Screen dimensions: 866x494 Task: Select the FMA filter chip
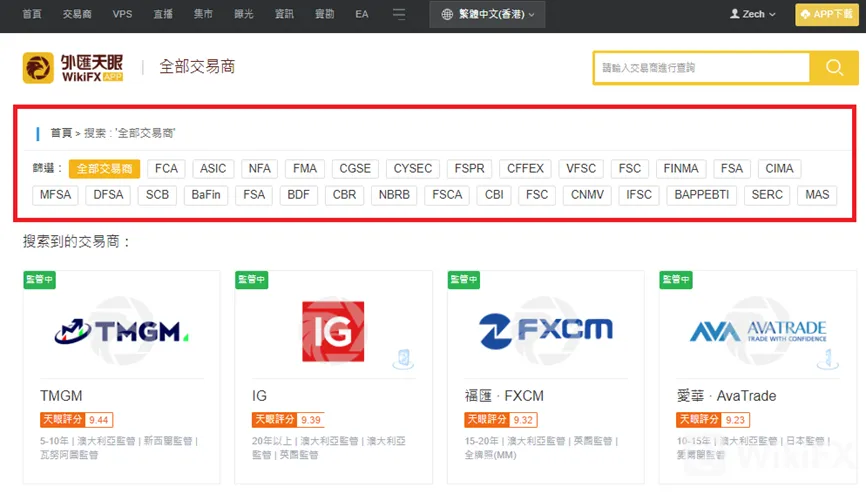click(x=305, y=169)
